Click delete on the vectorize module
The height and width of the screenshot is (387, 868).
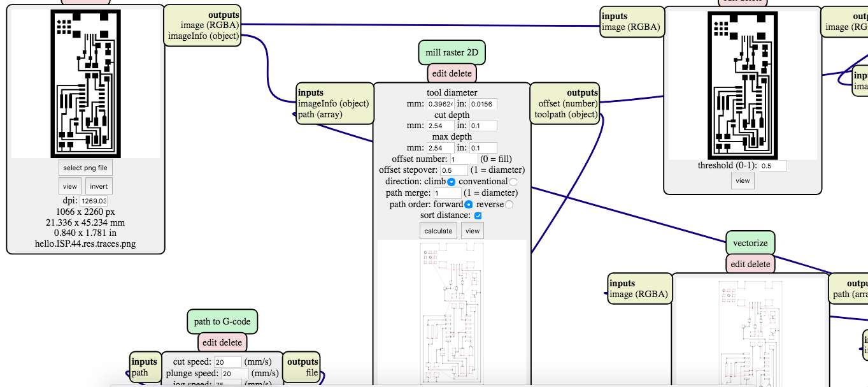759,263
